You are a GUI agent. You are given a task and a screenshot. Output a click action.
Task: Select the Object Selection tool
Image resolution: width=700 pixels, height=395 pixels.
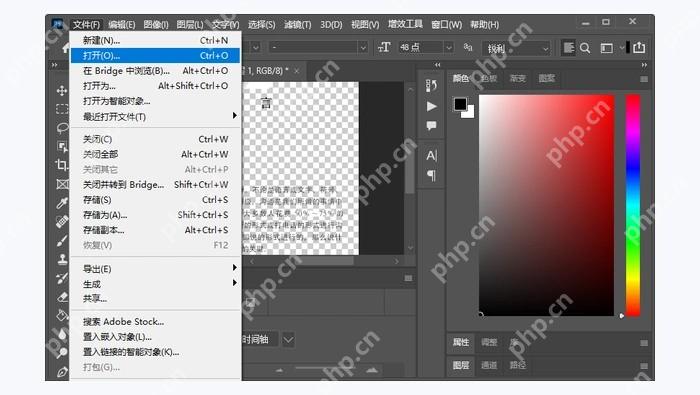[x=62, y=146]
